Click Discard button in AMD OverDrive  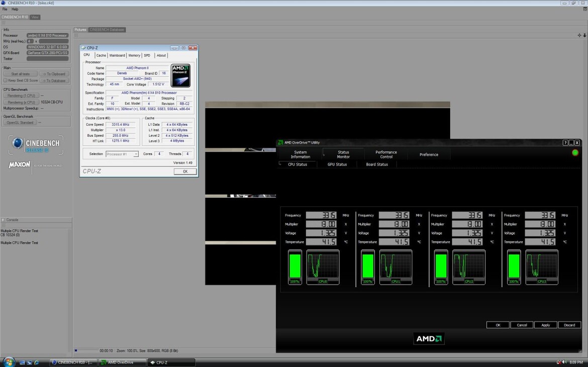[569, 325]
